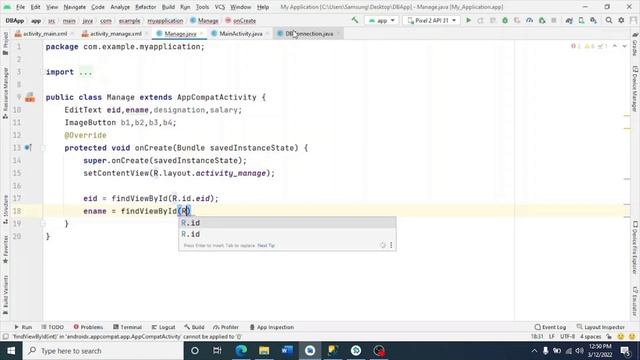Open the TODO tool window
Image resolution: width=640 pixels, height=360 pixels.
click(x=53, y=327)
